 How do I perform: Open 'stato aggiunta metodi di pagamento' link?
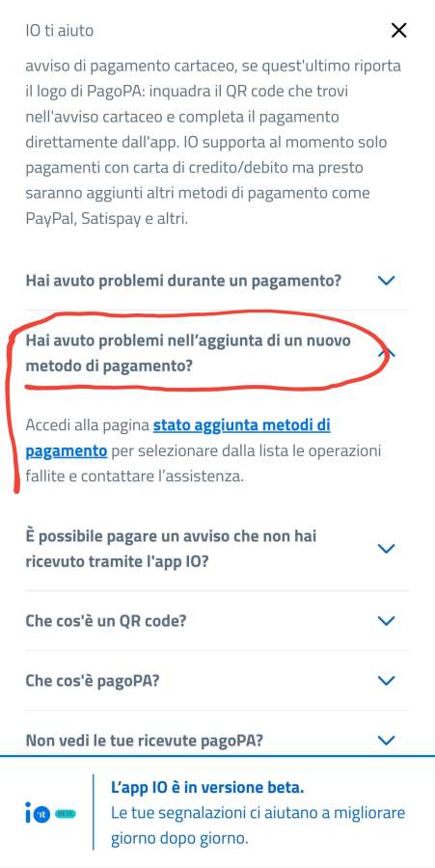(x=177, y=438)
